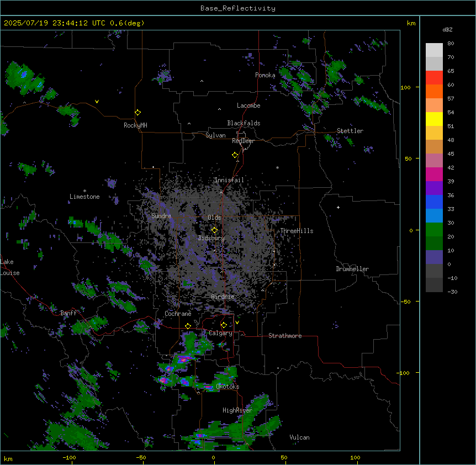Click the 100 tick on the right axis

[x=405, y=87]
